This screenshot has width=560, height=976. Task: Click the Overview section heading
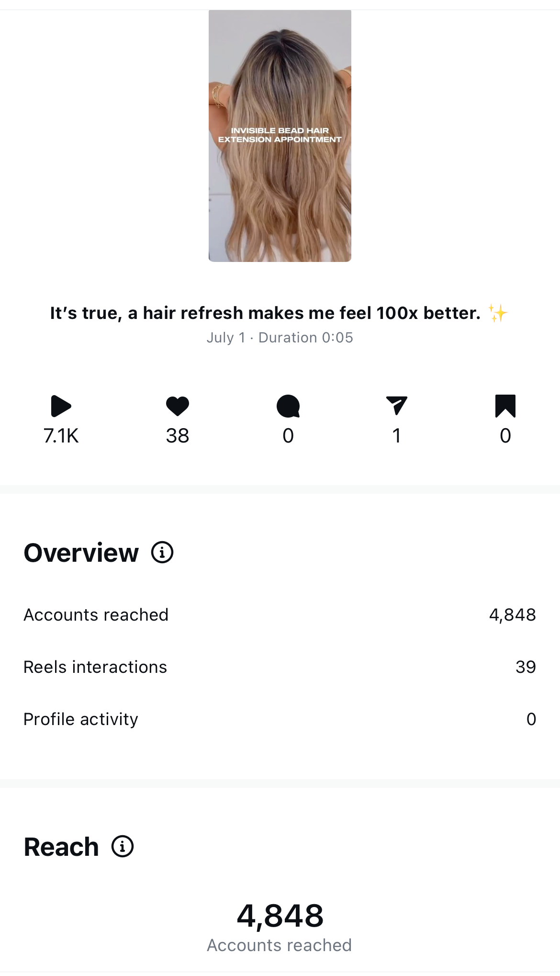[81, 553]
